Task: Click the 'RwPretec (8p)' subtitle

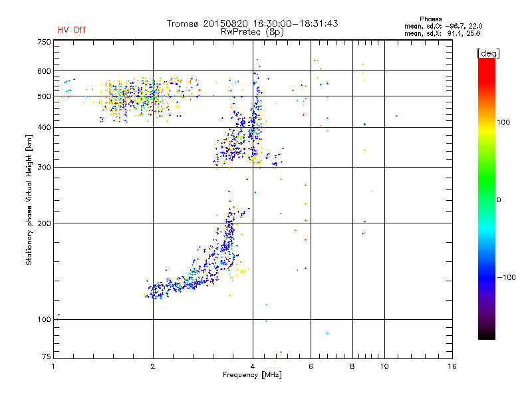Action: click(x=252, y=32)
